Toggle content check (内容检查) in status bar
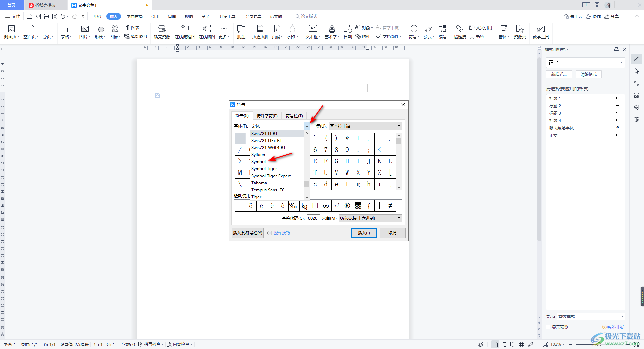Viewport: 644px width, 349px height. [x=180, y=344]
